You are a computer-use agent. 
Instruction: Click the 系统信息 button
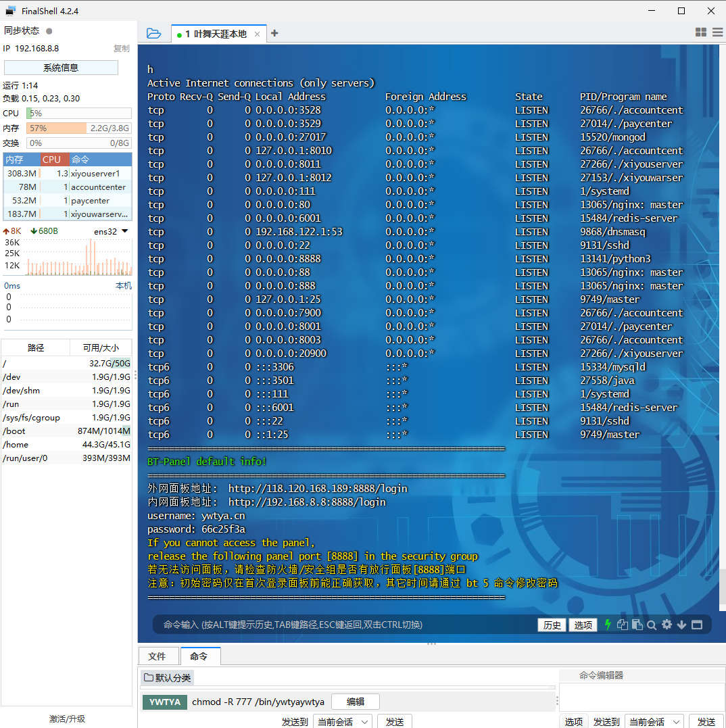pos(61,68)
